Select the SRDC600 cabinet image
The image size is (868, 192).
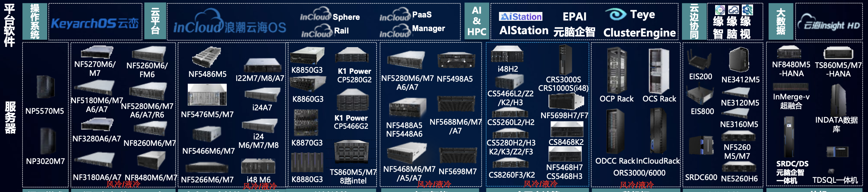pos(701,145)
